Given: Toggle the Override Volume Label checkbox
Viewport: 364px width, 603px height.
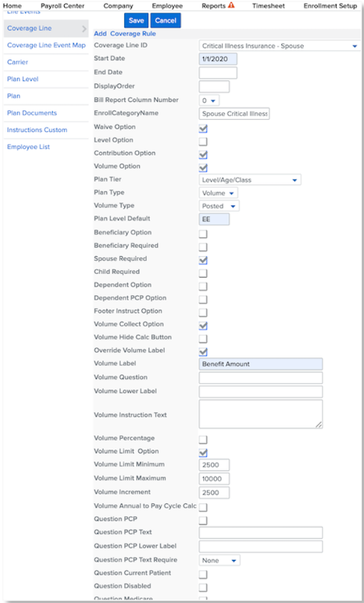Looking at the screenshot, I should [x=203, y=351].
